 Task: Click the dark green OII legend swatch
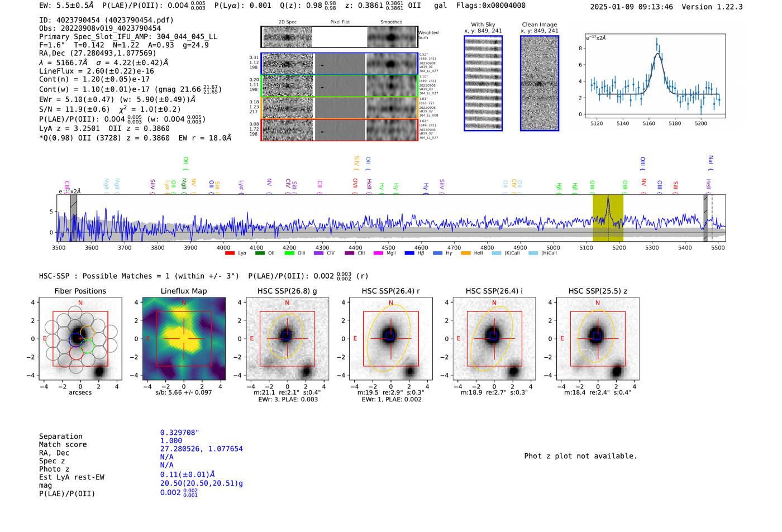tap(260, 253)
